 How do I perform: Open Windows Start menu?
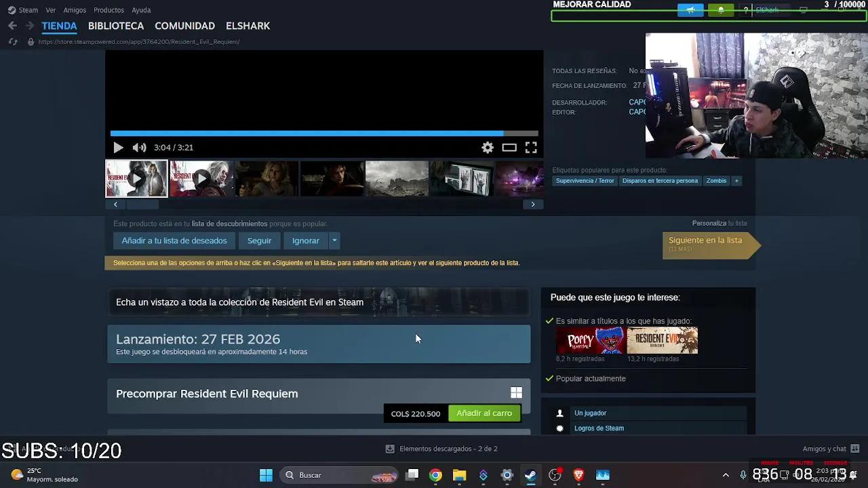(266, 475)
